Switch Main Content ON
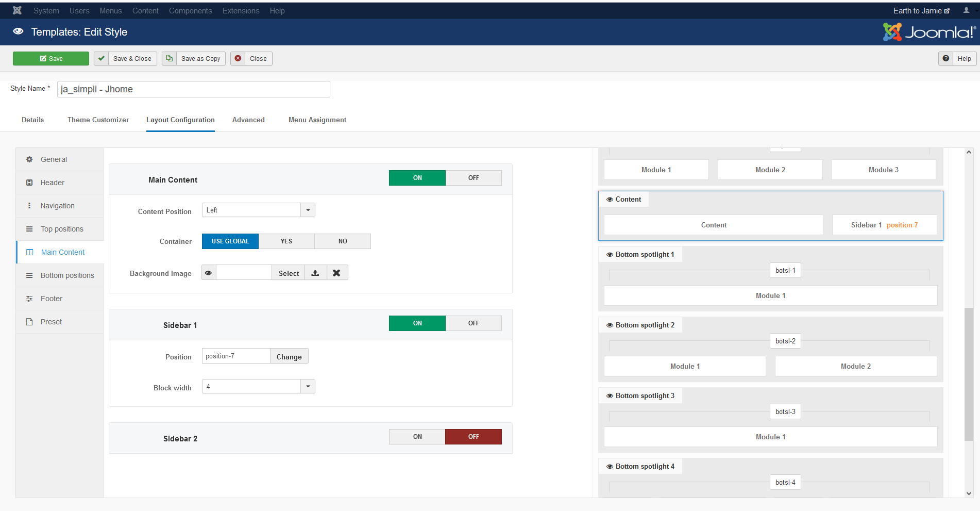 [417, 178]
